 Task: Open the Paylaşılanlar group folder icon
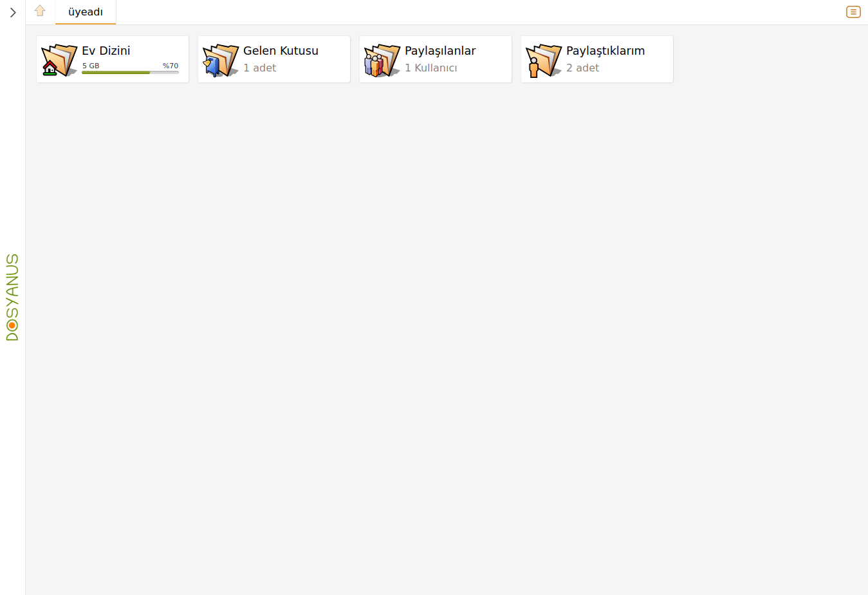382,60
